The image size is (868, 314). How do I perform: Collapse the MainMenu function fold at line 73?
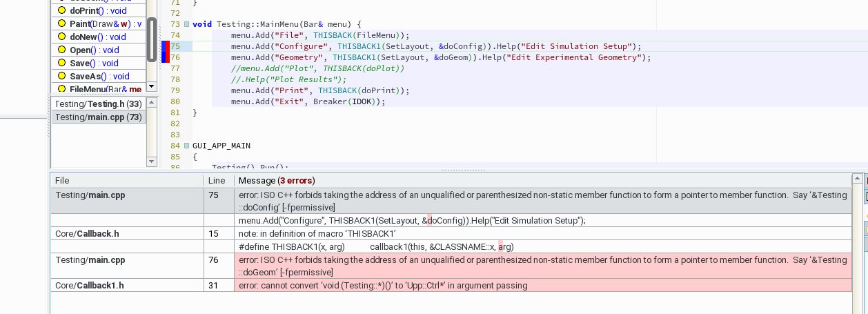pyautogui.click(x=186, y=24)
